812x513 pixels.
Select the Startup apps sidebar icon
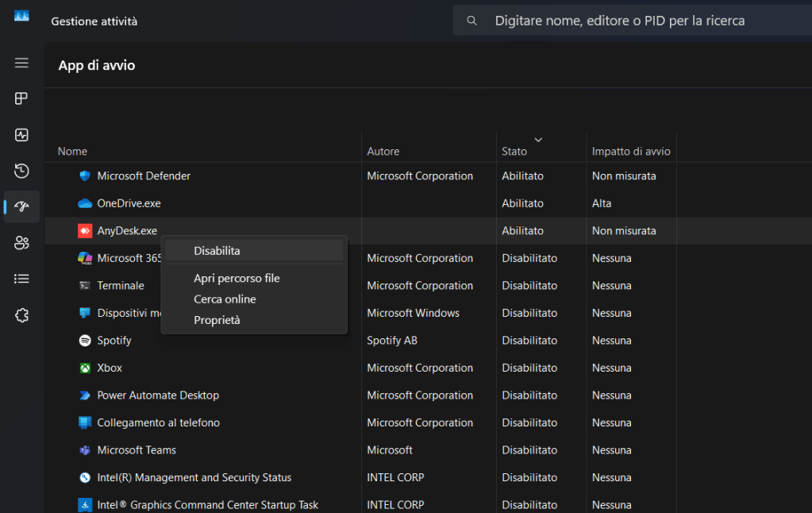pyautogui.click(x=21, y=206)
